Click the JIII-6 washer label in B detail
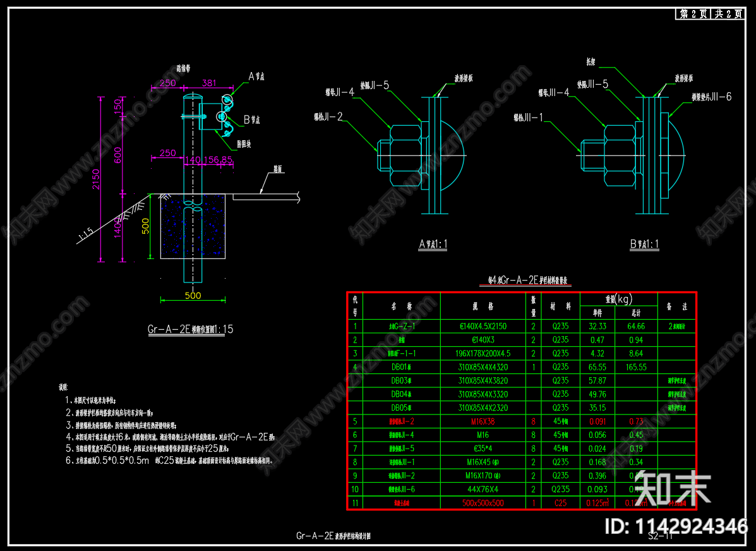Screen dimensions: 756x551 point(712,97)
